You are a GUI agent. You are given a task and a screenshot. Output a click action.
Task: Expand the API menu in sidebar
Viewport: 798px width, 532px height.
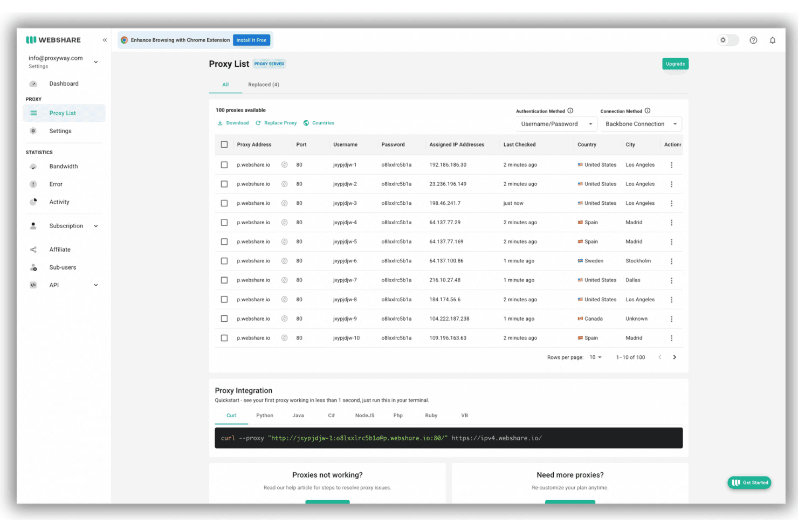pos(96,285)
